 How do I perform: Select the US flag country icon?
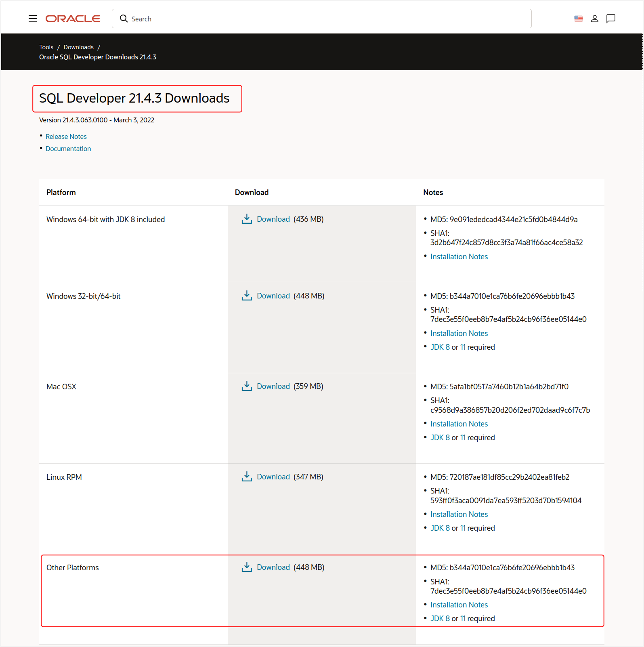tap(578, 19)
